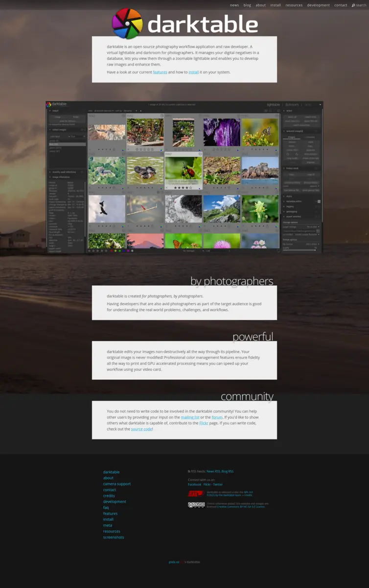Image resolution: width=369 pixels, height=588 pixels.
Task: Follow the forum link in community section
Action: pyautogui.click(x=217, y=417)
